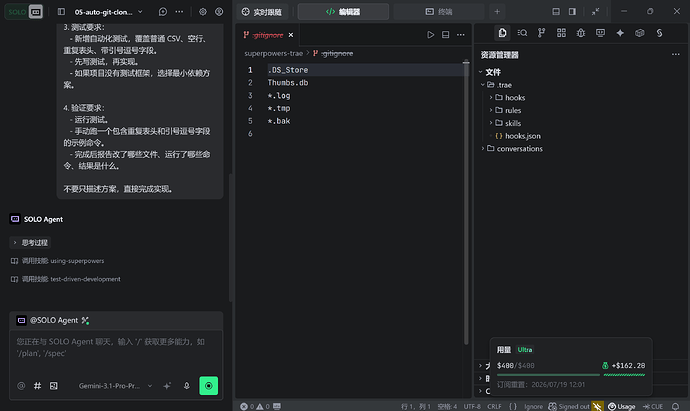Click the usage progress bar in 用量 popup

coord(548,375)
